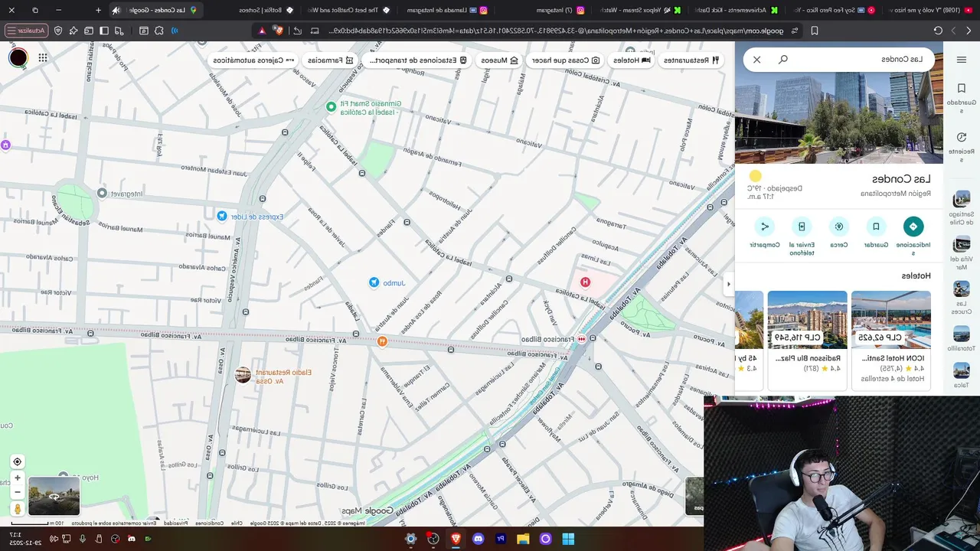Image resolution: width=980 pixels, height=551 pixels.
Task: Click the Cerca nearby icon
Action: click(x=839, y=227)
